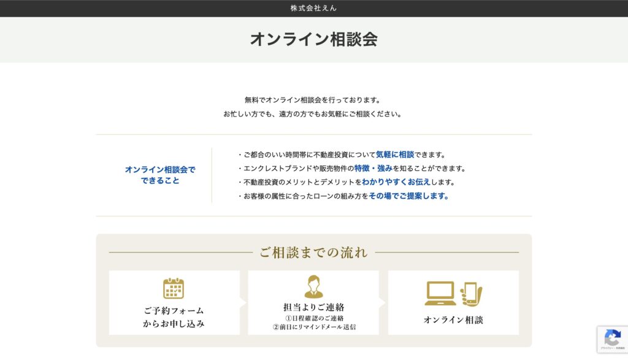Click the calendar icon in the first step
628x364 pixels.
174,288
